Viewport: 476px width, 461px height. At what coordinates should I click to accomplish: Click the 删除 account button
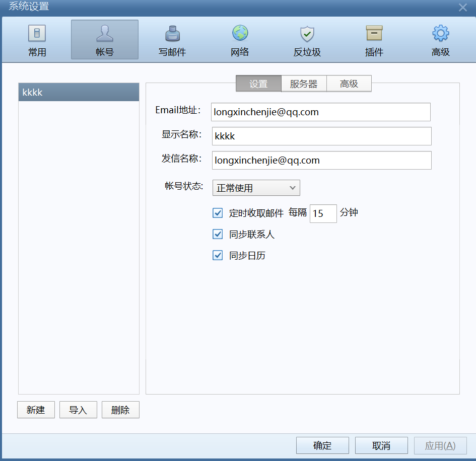(120, 410)
